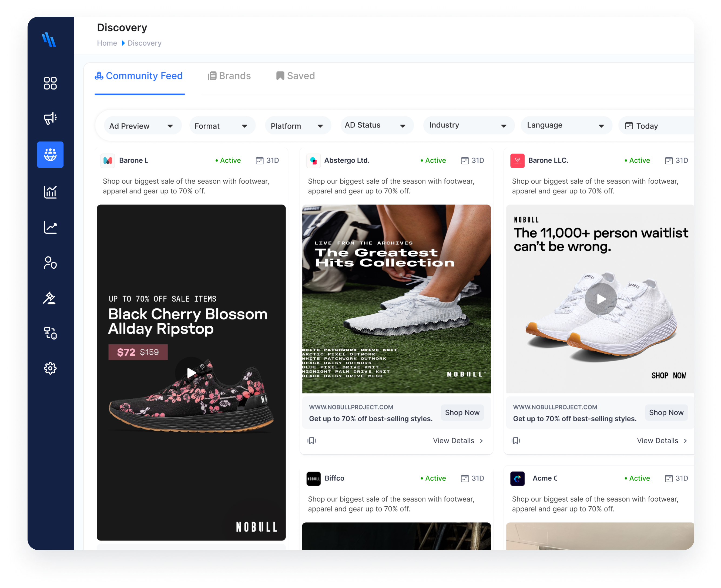The height and width of the screenshot is (588, 721).
Task: Play the 11,000+ waitlist video ad
Action: tap(601, 299)
